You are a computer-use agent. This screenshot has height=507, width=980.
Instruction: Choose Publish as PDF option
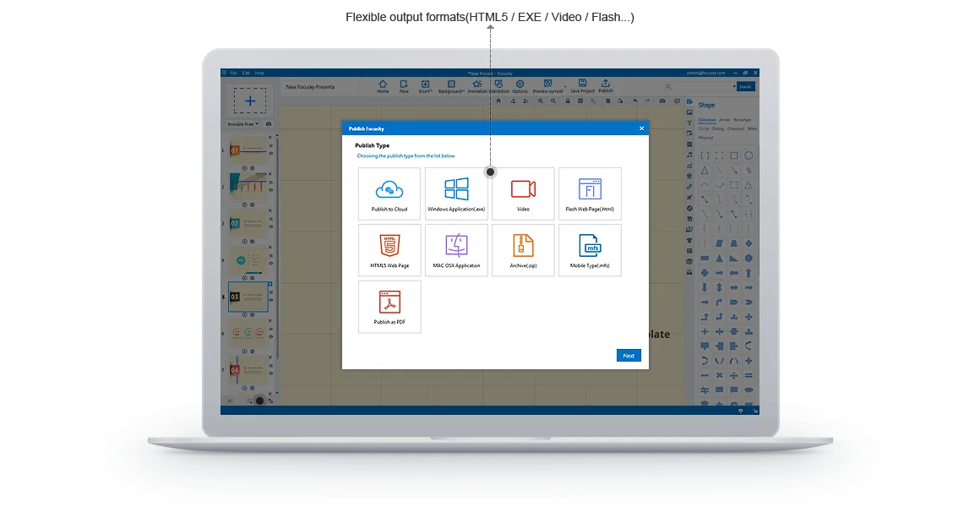click(389, 307)
